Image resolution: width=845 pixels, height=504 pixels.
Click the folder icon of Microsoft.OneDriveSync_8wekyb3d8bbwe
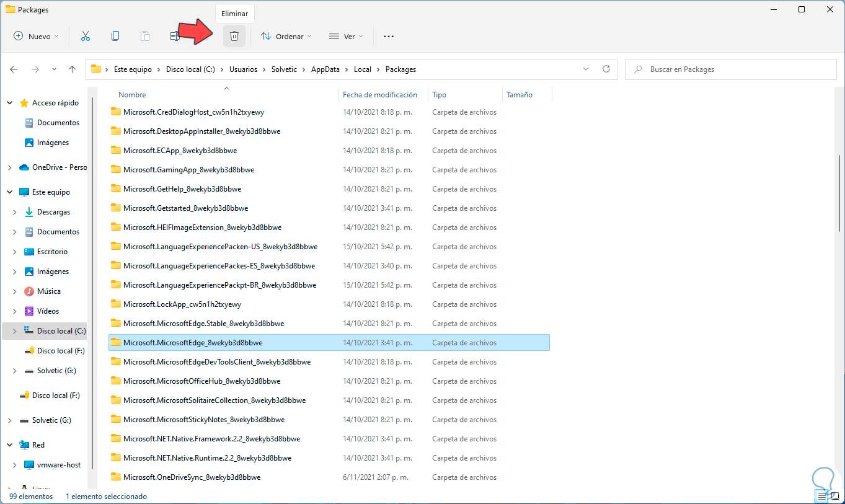click(115, 477)
